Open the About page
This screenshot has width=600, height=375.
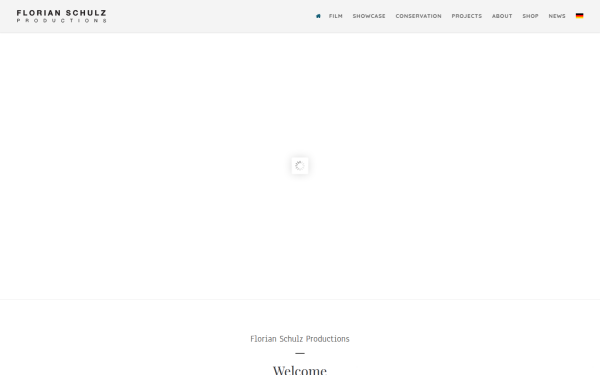502,16
